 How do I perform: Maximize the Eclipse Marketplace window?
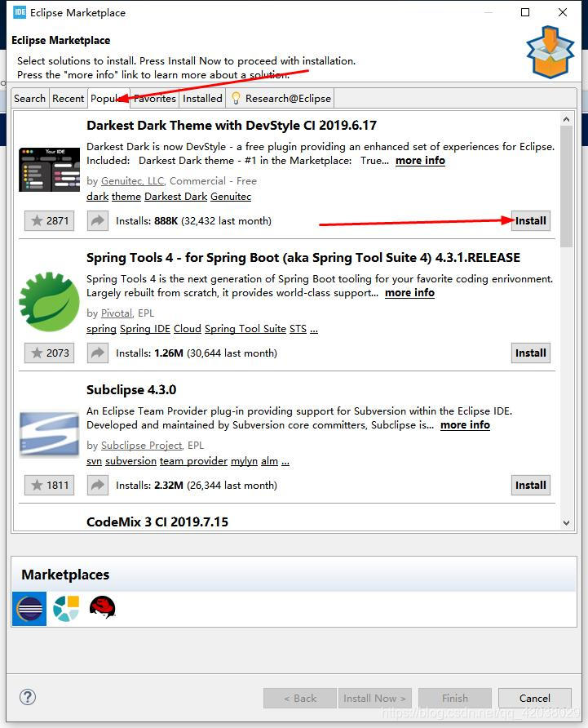coord(525,12)
